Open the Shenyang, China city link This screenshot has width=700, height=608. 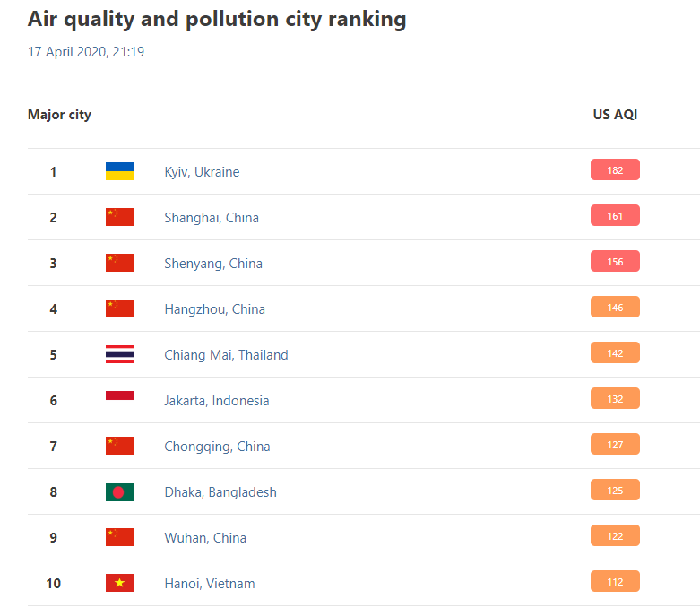pos(213,264)
